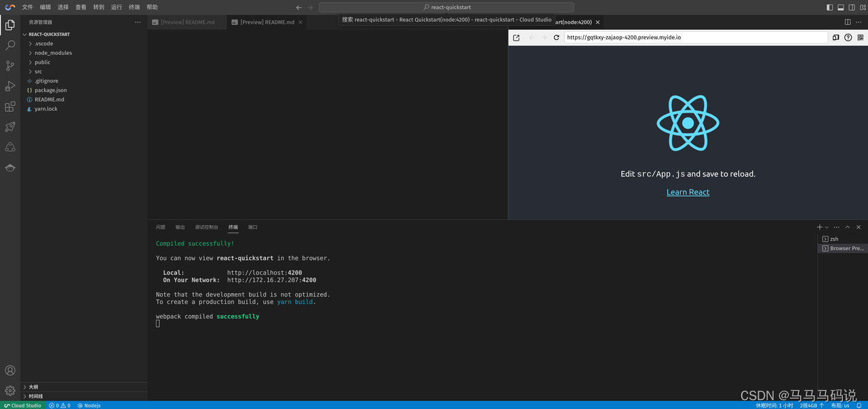Image resolution: width=868 pixels, height=409 pixels.
Task: Create a new terminal with plus icon
Action: coord(819,227)
